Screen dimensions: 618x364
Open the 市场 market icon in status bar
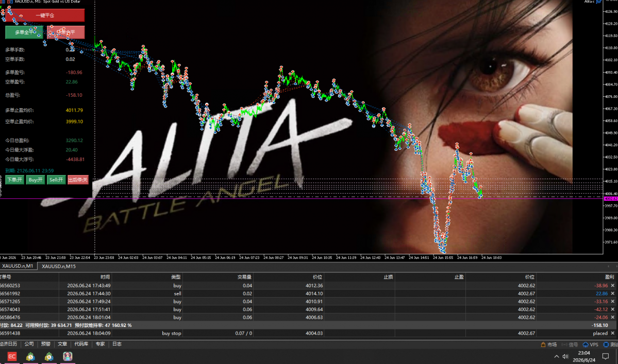[548, 344]
